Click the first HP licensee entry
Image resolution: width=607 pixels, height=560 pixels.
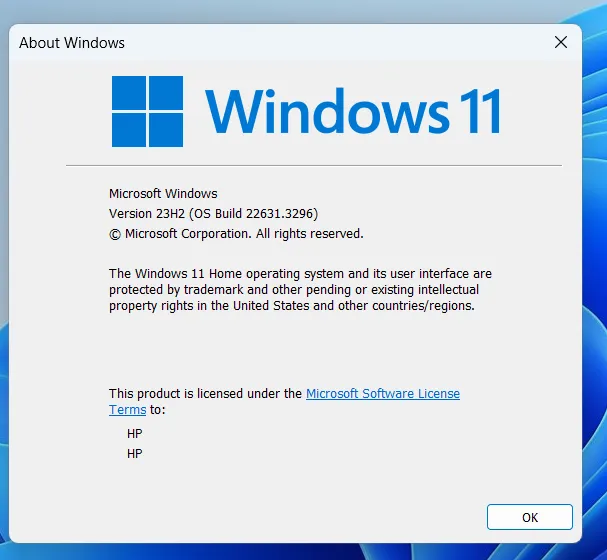pos(135,434)
